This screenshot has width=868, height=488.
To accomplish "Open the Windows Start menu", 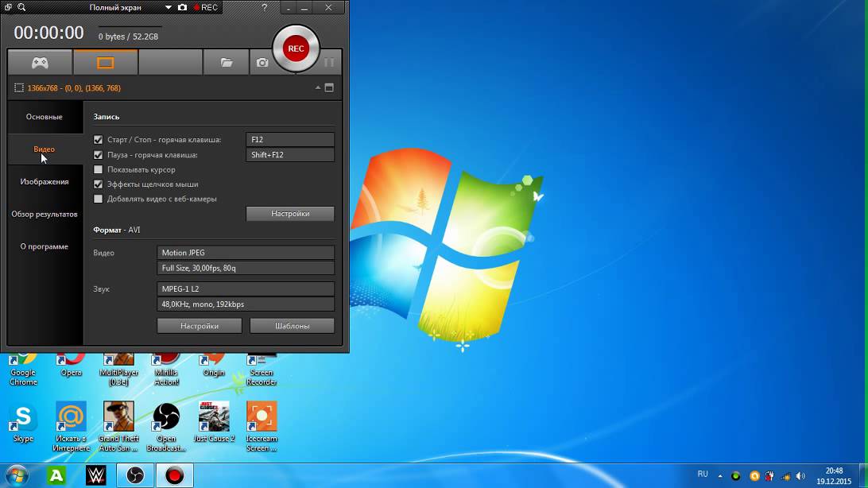I will (x=17, y=476).
